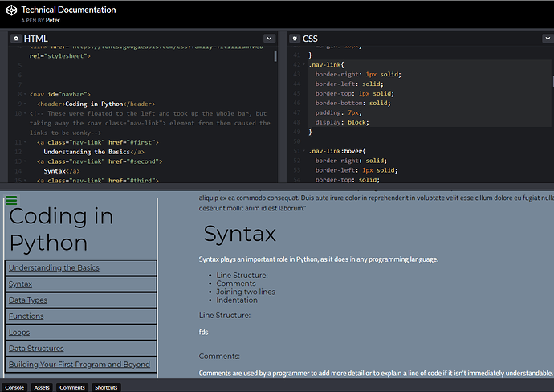554x392 pixels.
Task: Open the Console tab
Action: pyautogui.click(x=14, y=387)
